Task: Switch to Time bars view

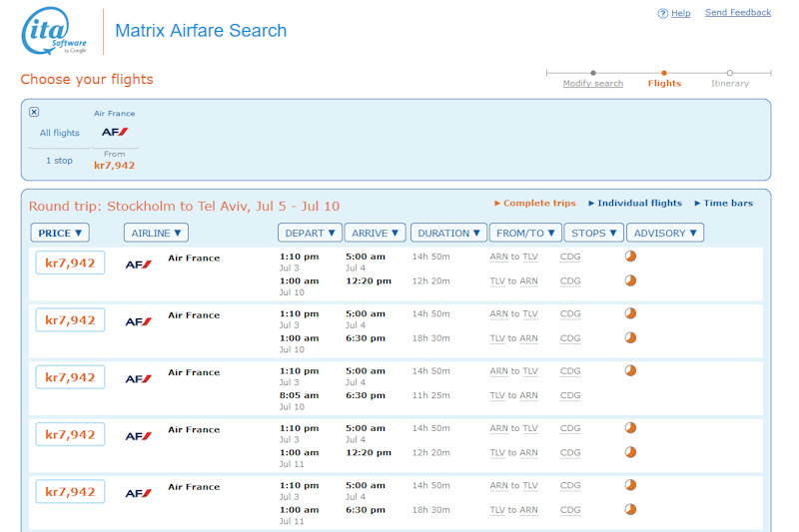Action: pos(723,204)
